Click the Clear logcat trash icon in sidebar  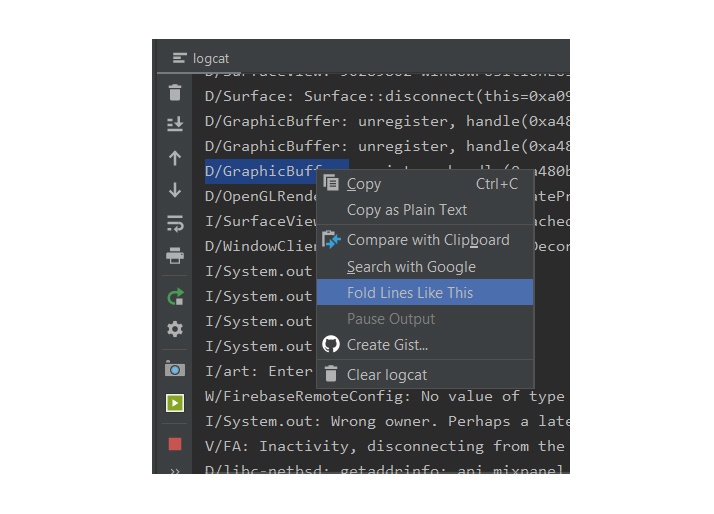coord(175,93)
